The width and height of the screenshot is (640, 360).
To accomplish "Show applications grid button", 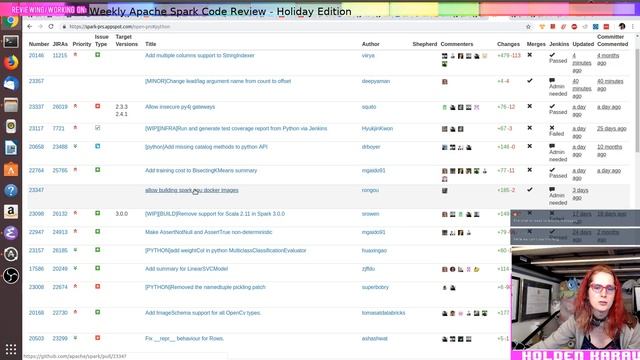I will tap(11, 349).
